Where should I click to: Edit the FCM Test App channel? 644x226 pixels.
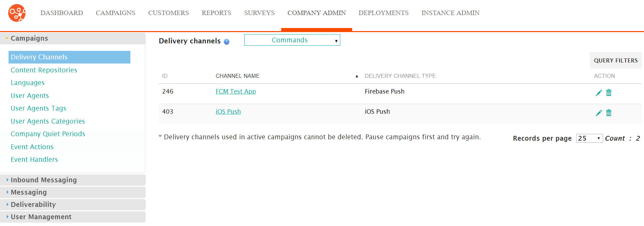coord(599,93)
